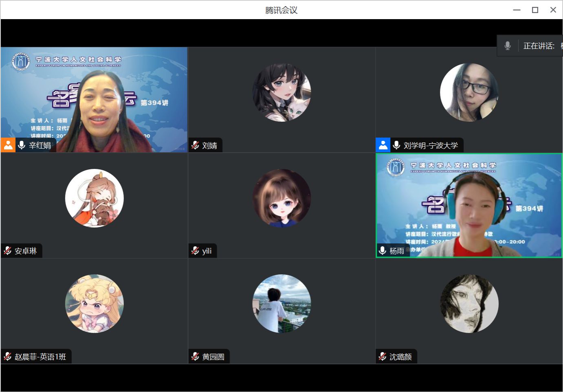This screenshot has width=563, height=392.
Task: Click the muted mic icon beside 黄园圆
Action: click(196, 357)
